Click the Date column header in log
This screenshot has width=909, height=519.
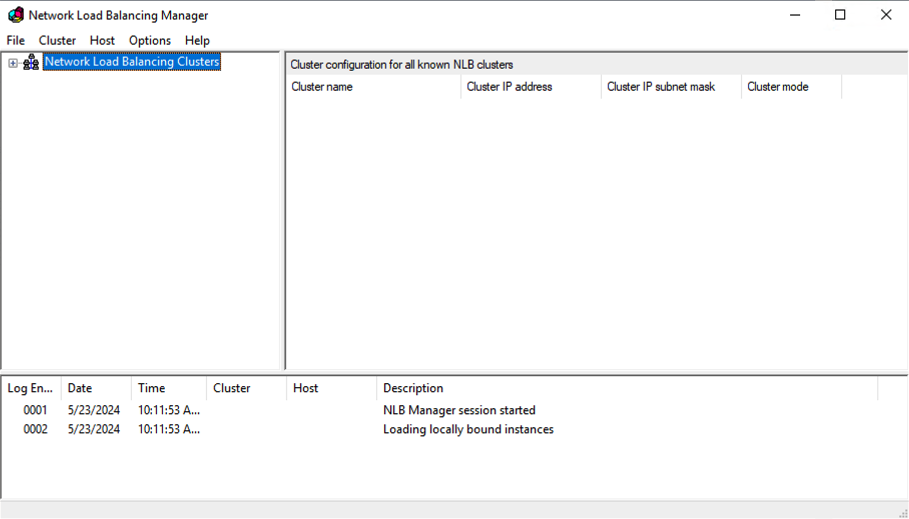pos(95,388)
